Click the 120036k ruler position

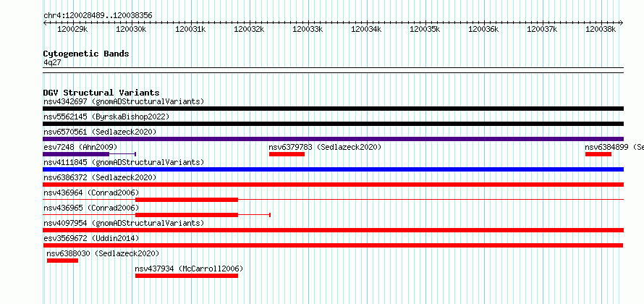[483, 29]
